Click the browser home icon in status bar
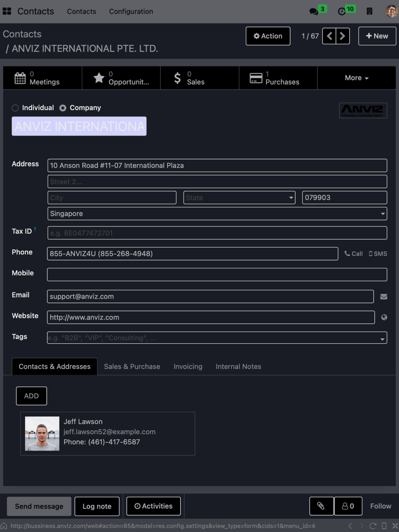 pos(4,526)
